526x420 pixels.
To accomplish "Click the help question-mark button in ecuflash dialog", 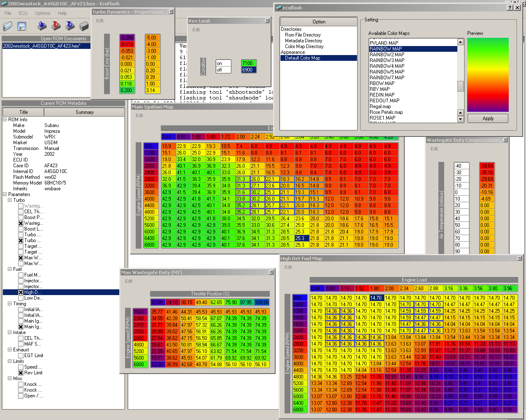I will click(510, 7).
